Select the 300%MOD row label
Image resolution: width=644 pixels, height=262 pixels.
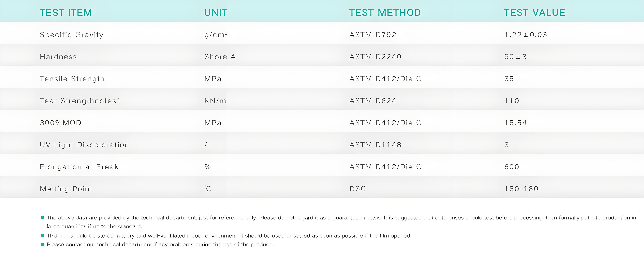[61, 123]
